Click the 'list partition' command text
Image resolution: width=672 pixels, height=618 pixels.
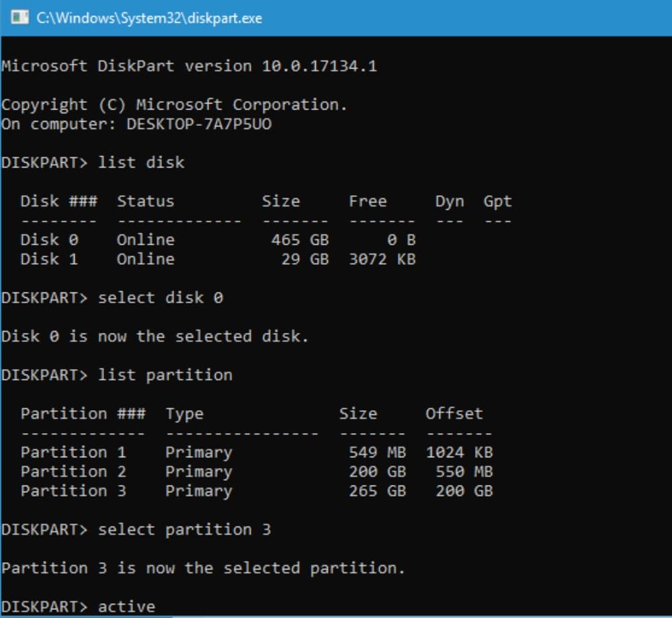165,375
